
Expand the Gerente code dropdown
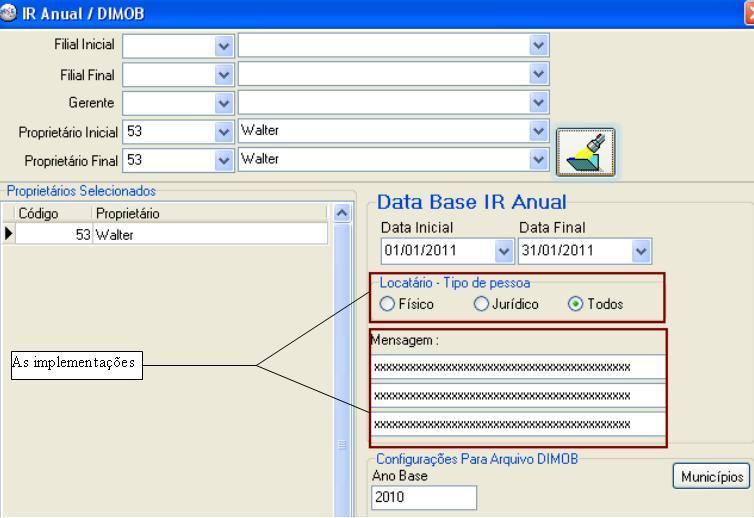pos(223,103)
